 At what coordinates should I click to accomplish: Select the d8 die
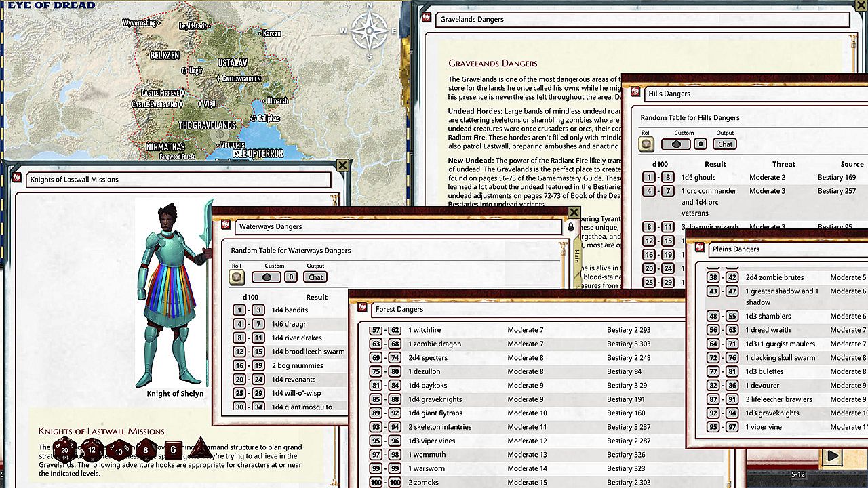point(146,449)
